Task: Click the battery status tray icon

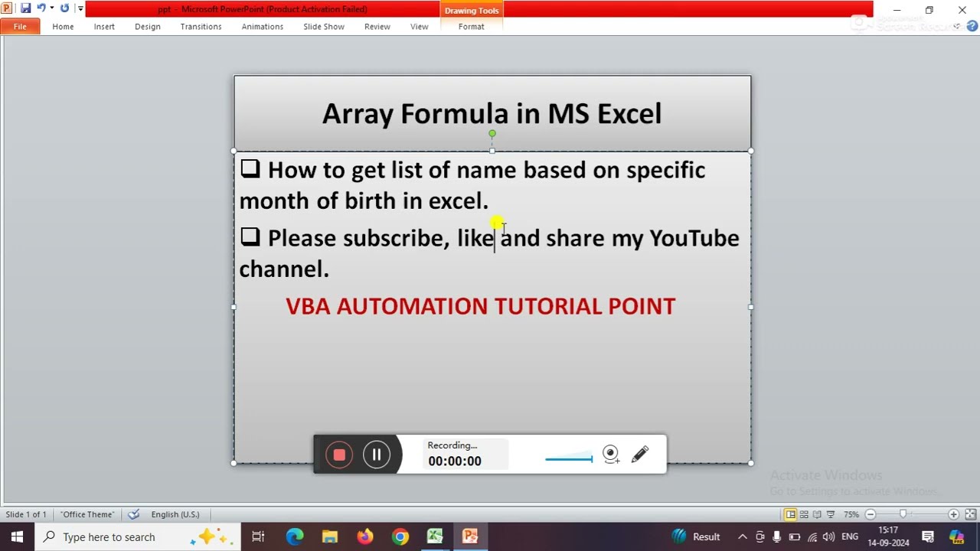Action: [x=795, y=536]
